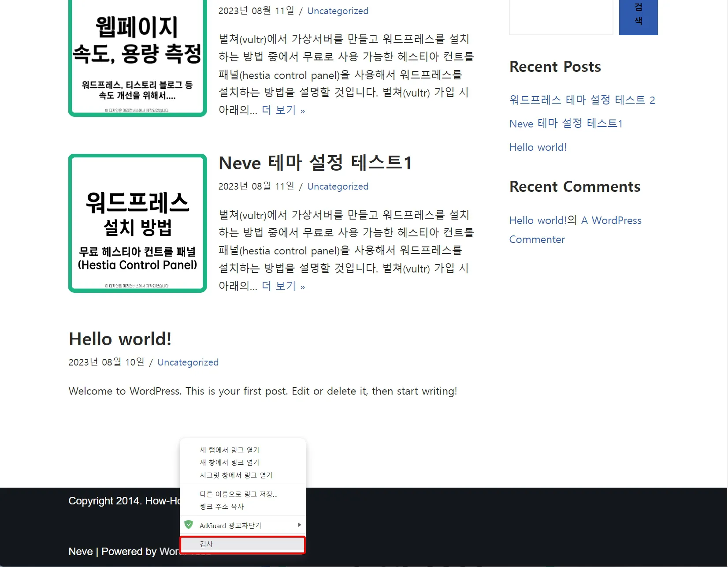Click Uncategorized under the Hello world! post

coord(188,362)
